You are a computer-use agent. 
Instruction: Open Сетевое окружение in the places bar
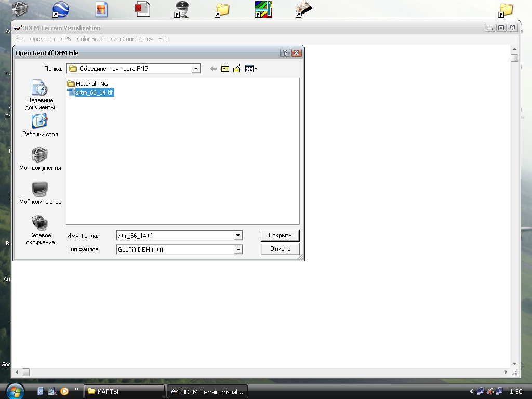point(40,230)
